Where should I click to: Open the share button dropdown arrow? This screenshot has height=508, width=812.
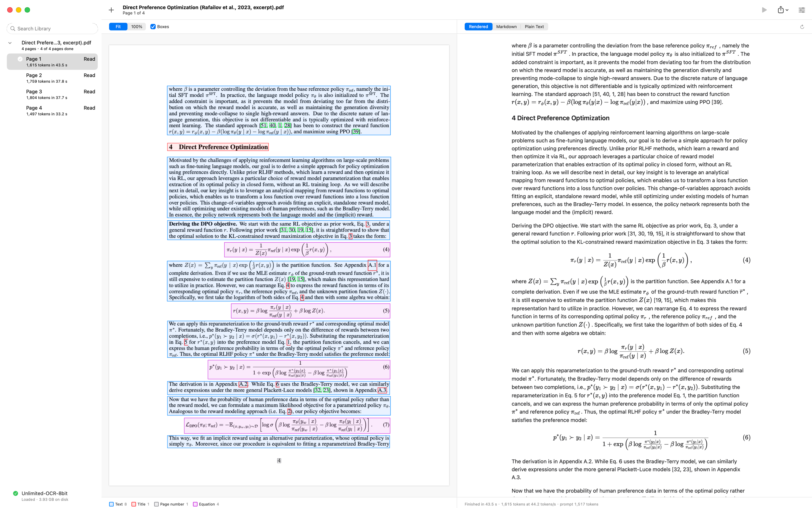point(787,10)
